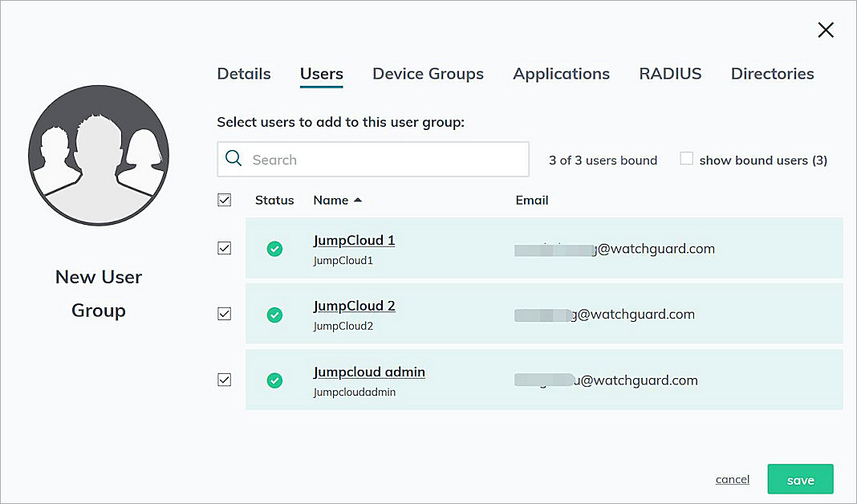Open the Applications tab
The width and height of the screenshot is (857, 504).
pos(561,74)
